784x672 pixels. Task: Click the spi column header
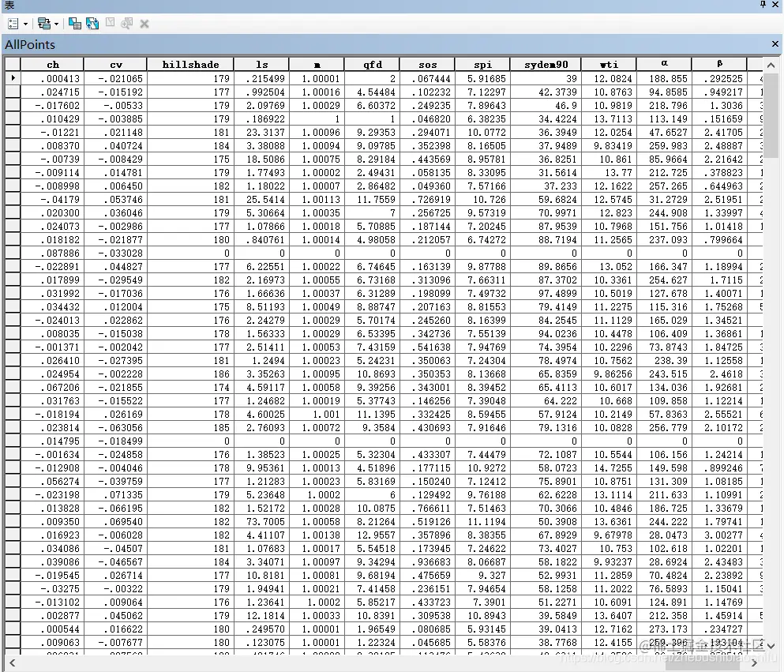coord(482,64)
